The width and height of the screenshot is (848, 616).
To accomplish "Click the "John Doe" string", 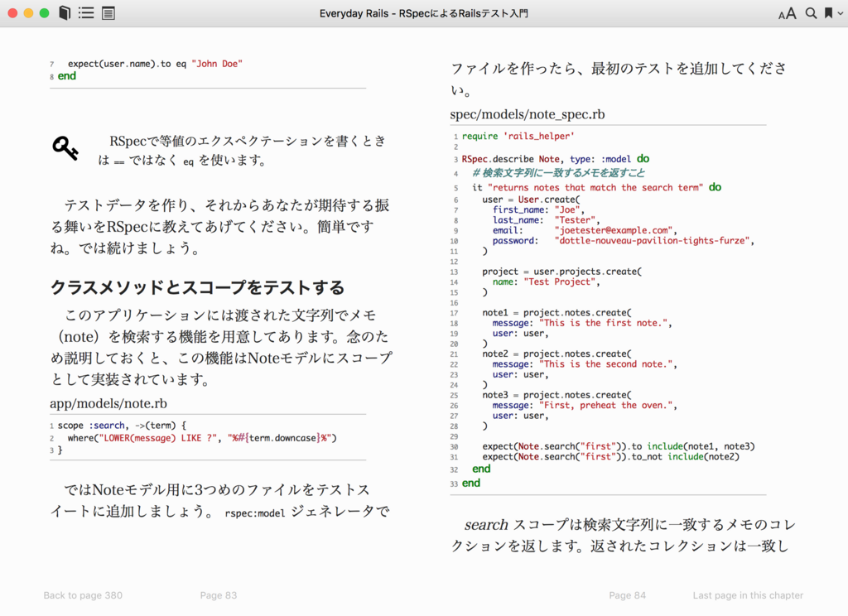I will [217, 64].
